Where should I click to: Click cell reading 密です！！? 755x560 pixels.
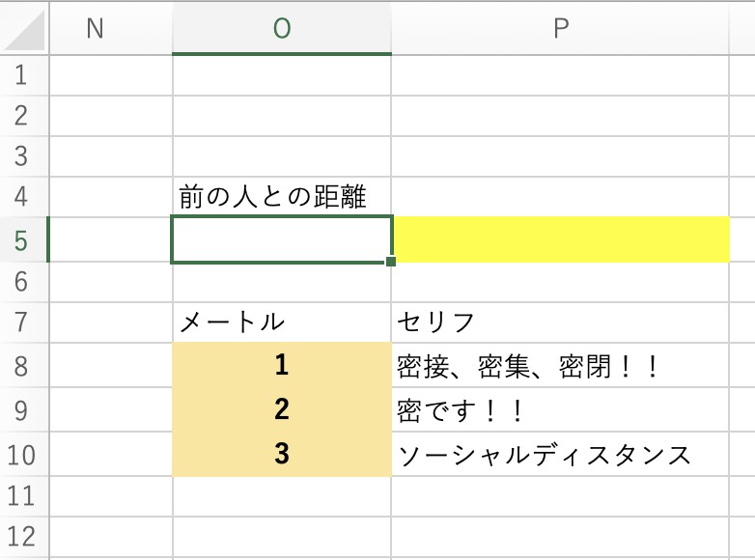tap(561, 409)
